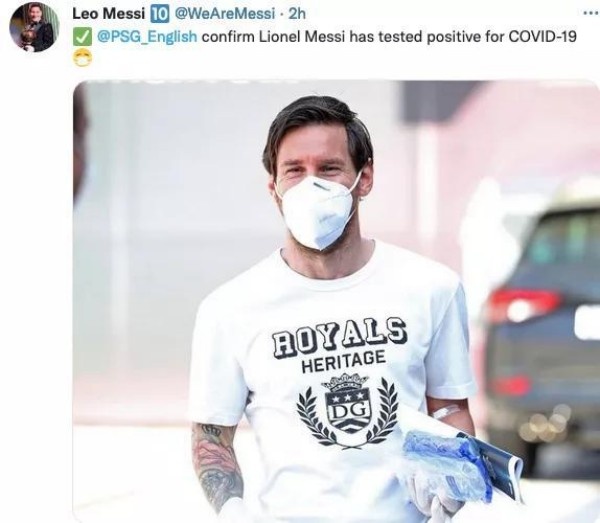
Task: Click the number 10 badge emoji
Action: [x=159, y=14]
